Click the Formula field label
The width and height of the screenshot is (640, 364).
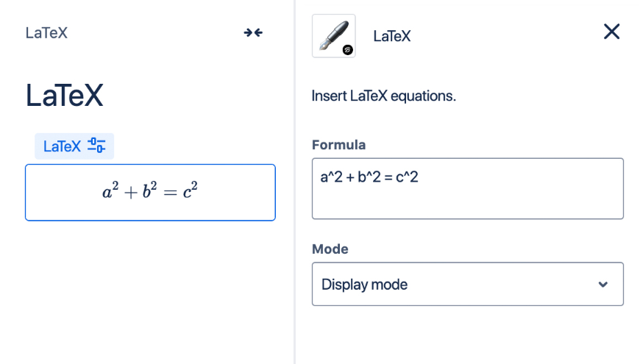tap(338, 145)
